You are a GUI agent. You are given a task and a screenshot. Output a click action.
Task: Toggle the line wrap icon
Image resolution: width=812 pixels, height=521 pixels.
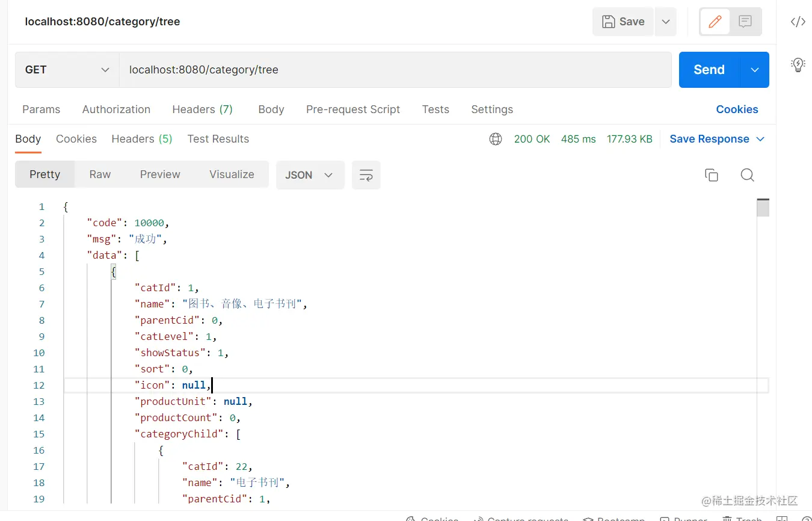click(366, 175)
